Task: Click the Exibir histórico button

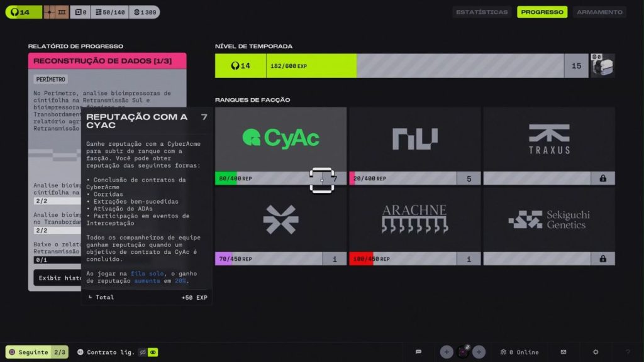Action: coord(58,278)
